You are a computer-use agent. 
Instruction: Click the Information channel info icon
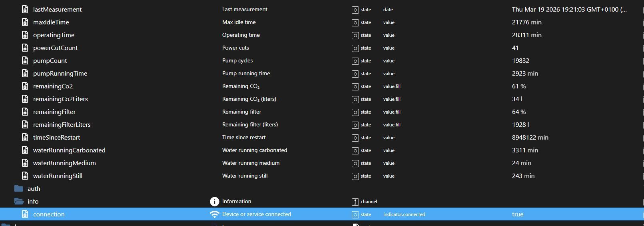[215, 202]
